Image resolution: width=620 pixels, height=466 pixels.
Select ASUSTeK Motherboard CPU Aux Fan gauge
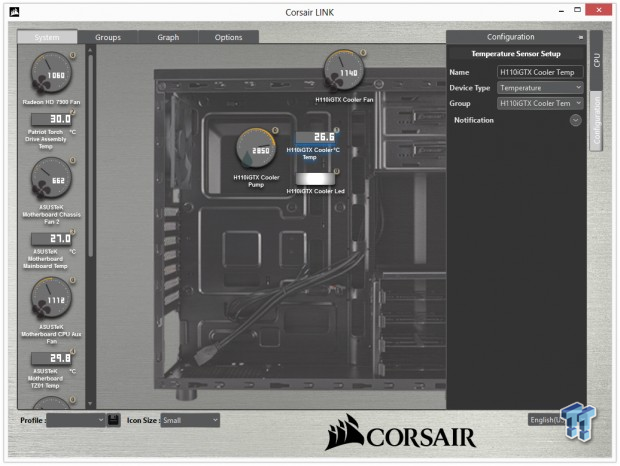click(51, 298)
